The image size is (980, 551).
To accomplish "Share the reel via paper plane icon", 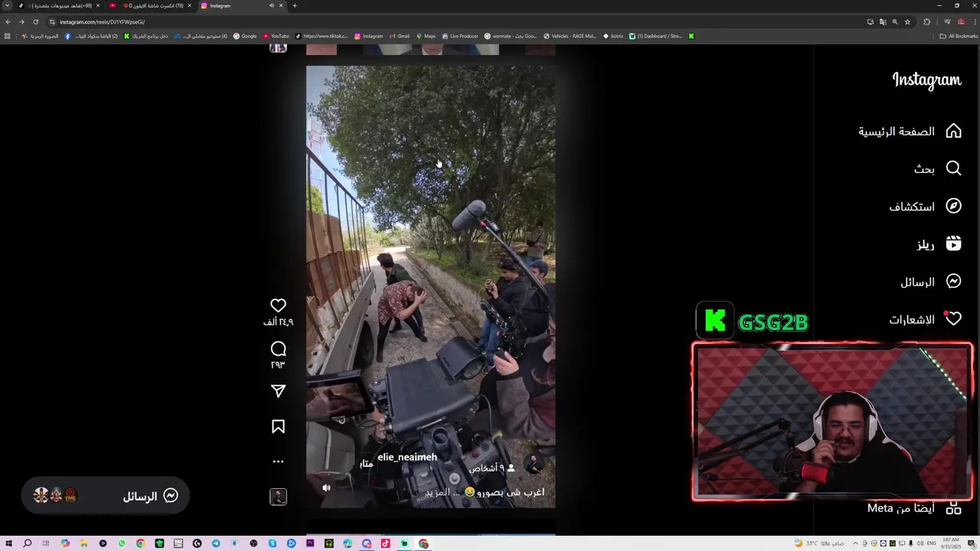I will 278,391.
